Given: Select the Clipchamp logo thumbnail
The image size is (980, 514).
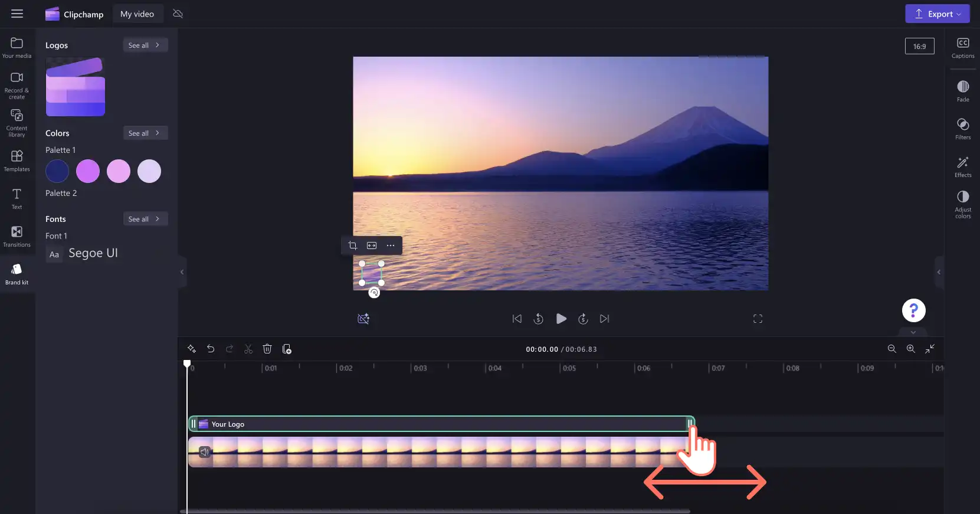Looking at the screenshot, I should click(x=76, y=87).
